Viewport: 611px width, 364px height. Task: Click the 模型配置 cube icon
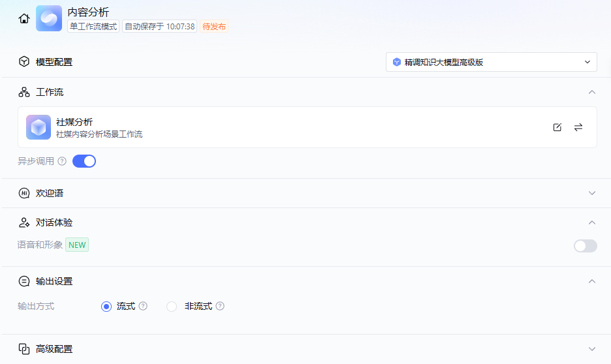point(24,61)
